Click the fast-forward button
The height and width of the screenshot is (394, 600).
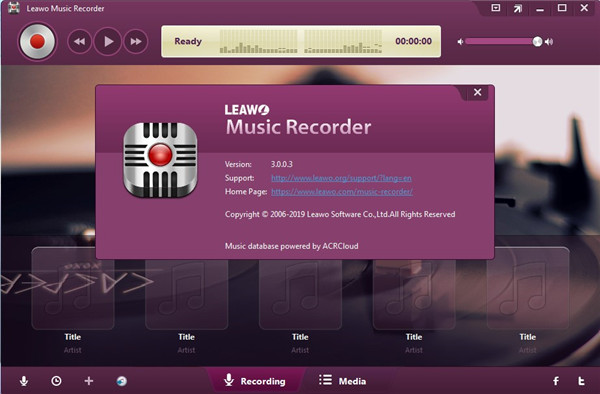136,41
